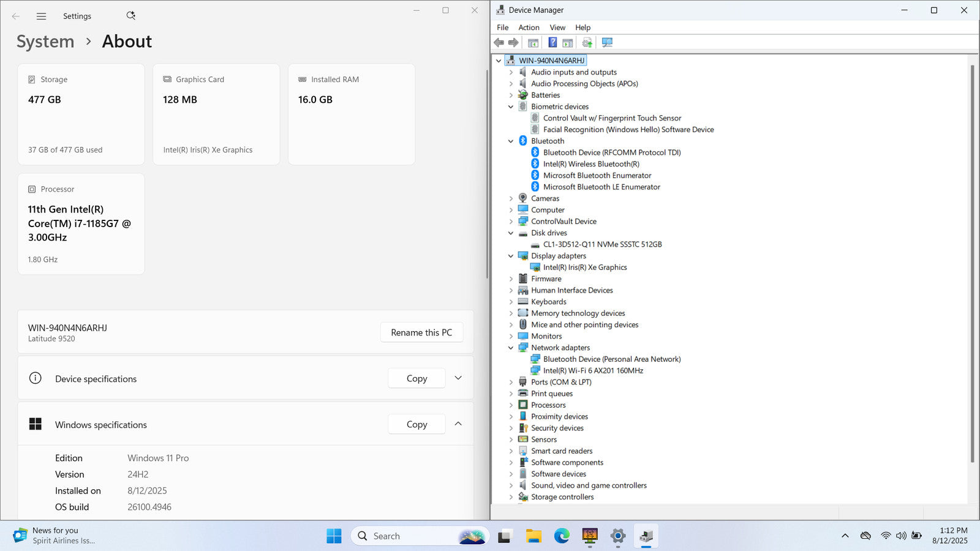Copy the Windows specifications
Image resolution: width=980 pixels, height=551 pixels.
click(417, 424)
